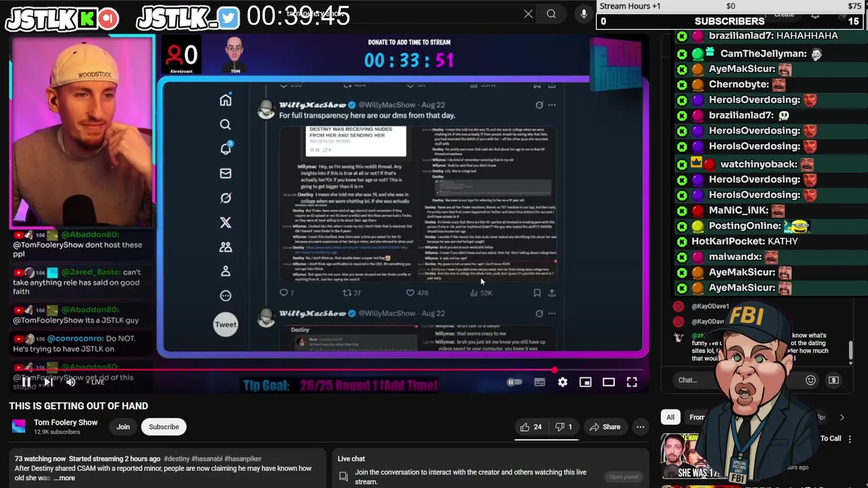The width and height of the screenshot is (868, 488).
Task: Open the chat emoji picker
Action: pos(810,380)
